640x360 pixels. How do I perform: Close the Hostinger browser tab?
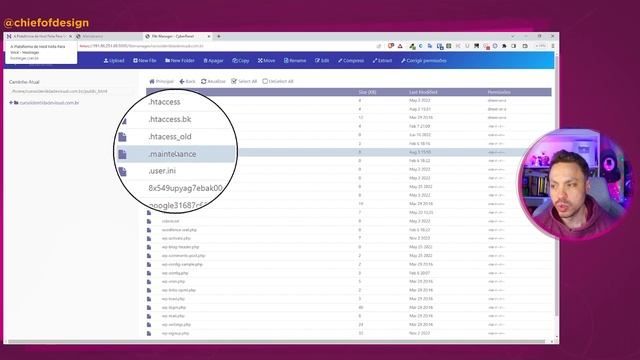(x=70, y=36)
